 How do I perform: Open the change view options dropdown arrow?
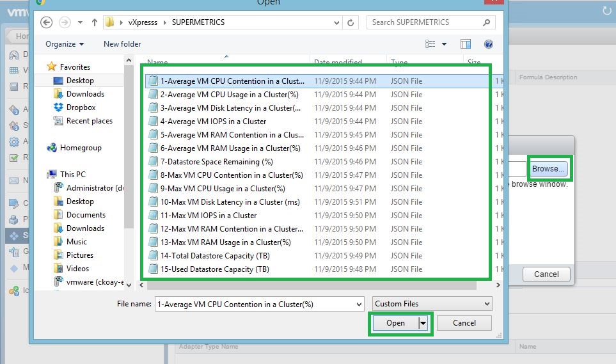click(x=445, y=44)
